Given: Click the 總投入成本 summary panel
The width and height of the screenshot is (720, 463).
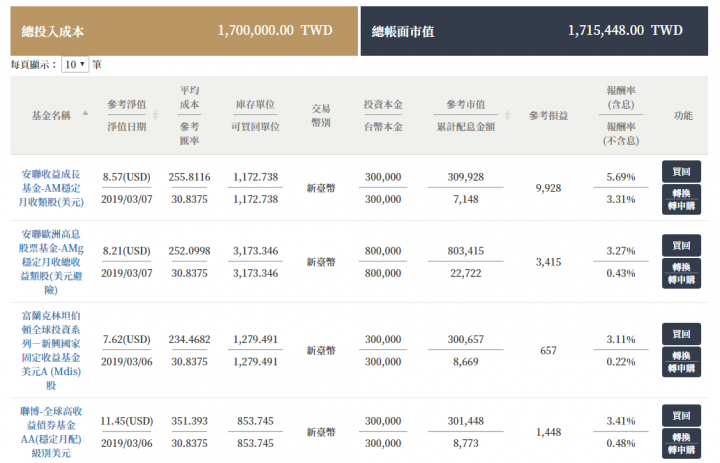Looking at the screenshot, I should coord(184,31).
